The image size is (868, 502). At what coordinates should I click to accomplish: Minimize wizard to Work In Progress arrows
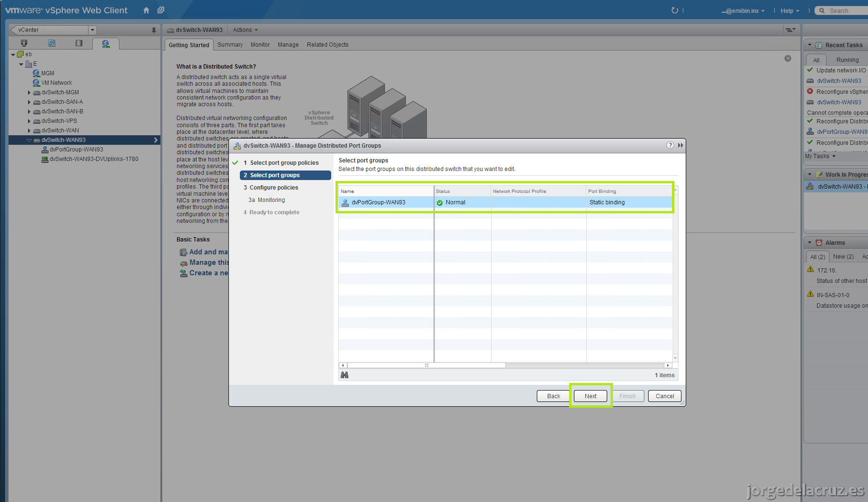[x=681, y=145]
